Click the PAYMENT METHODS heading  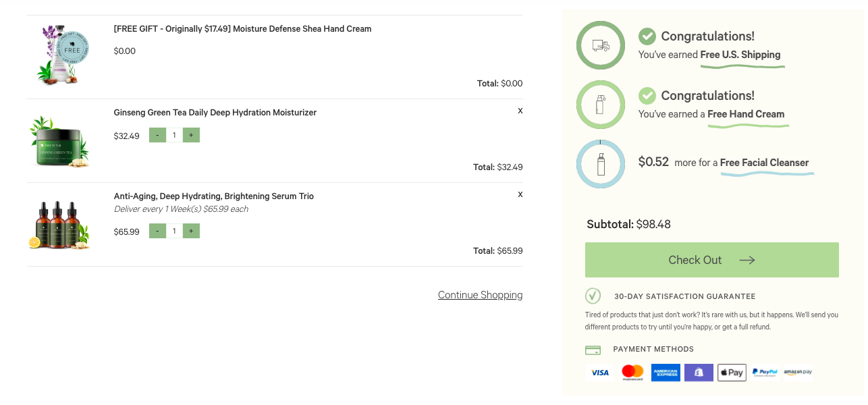coord(653,349)
